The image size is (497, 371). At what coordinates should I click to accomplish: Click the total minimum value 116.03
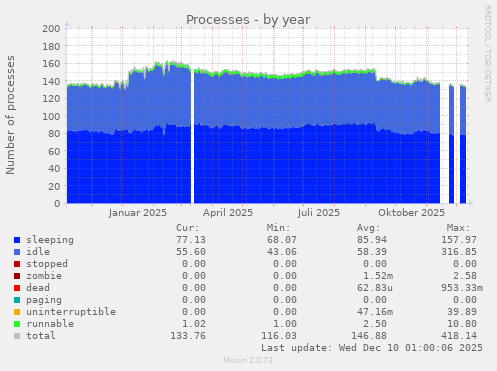click(x=279, y=336)
